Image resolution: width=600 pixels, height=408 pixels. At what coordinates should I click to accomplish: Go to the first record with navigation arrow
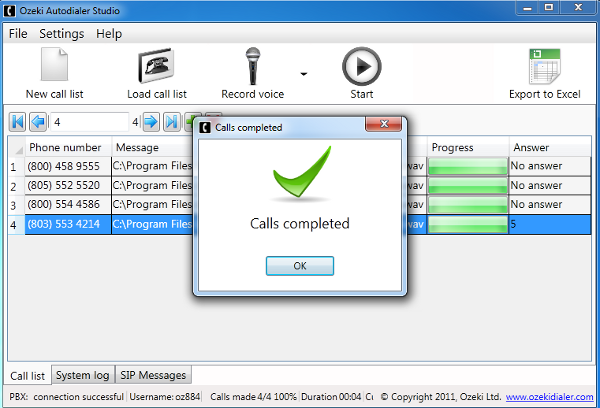(17, 122)
